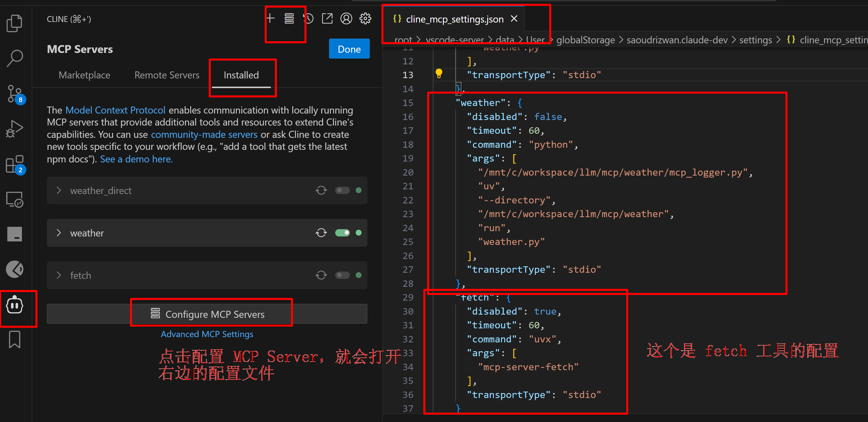The image size is (868, 422).
Task: Open the Extensions view
Action: click(x=14, y=164)
